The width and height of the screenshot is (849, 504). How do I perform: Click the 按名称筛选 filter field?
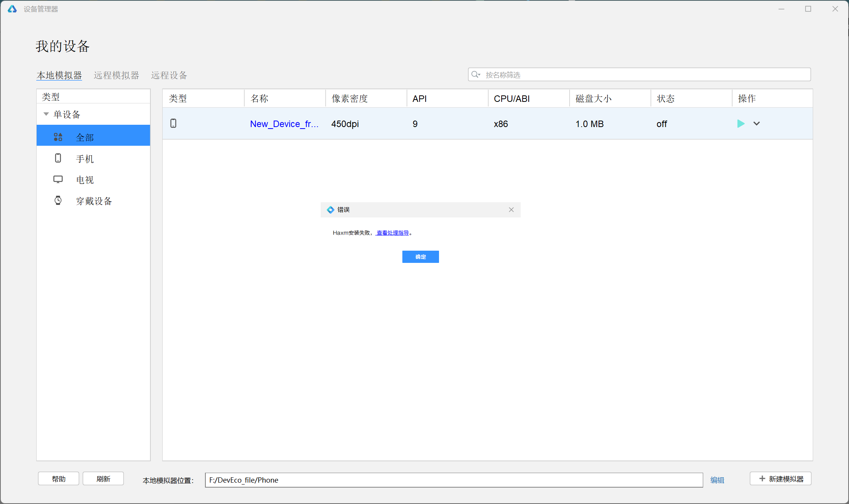(645, 75)
